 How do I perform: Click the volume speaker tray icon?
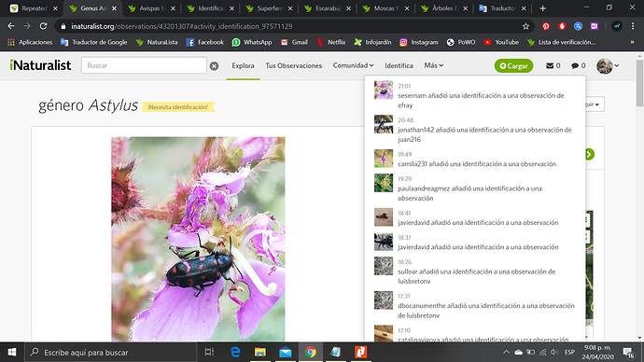click(555, 352)
